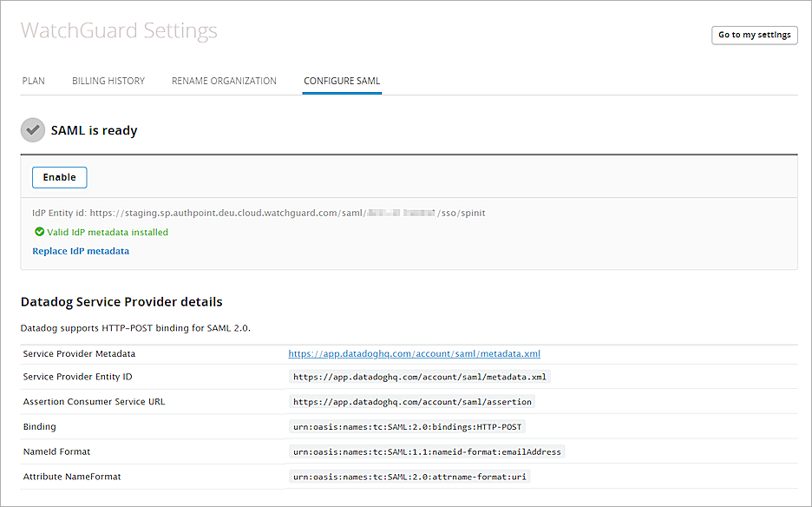Click the Go to my settings button
The image size is (812, 507).
click(754, 35)
